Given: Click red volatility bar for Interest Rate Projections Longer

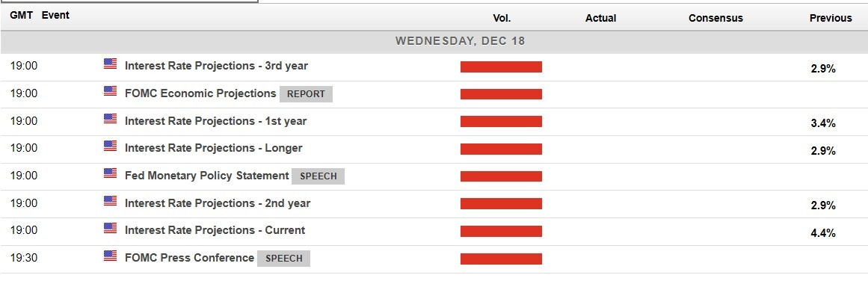Looking at the screenshot, I should [x=501, y=149].
